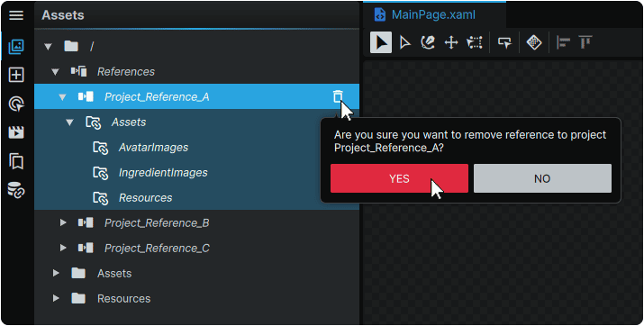Expand the bottom Resources folder
The image size is (644, 326).
[56, 298]
